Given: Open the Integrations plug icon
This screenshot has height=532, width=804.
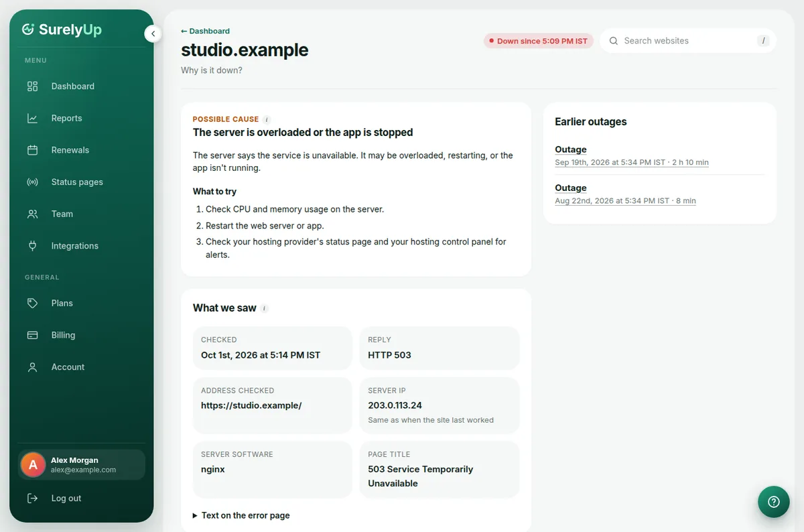Looking at the screenshot, I should click(x=32, y=246).
